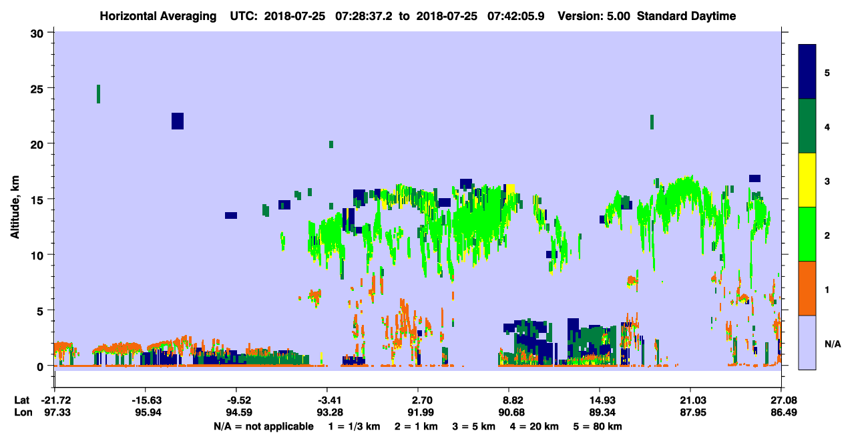Click legend text '2 = 1 km'
This screenshot has height=445, width=868.
click(418, 426)
